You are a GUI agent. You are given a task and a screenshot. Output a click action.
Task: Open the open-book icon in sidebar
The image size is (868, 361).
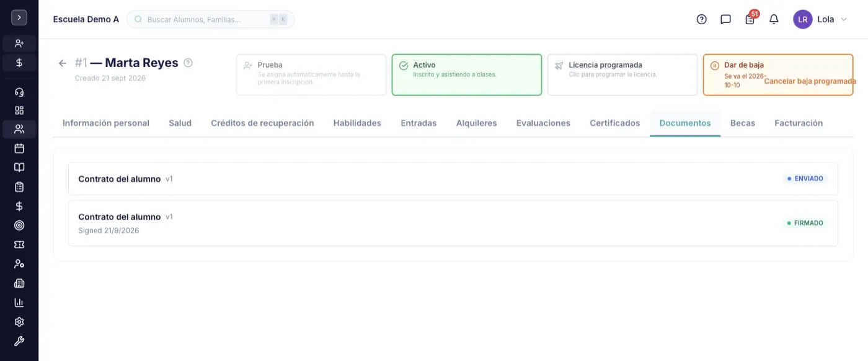(19, 167)
